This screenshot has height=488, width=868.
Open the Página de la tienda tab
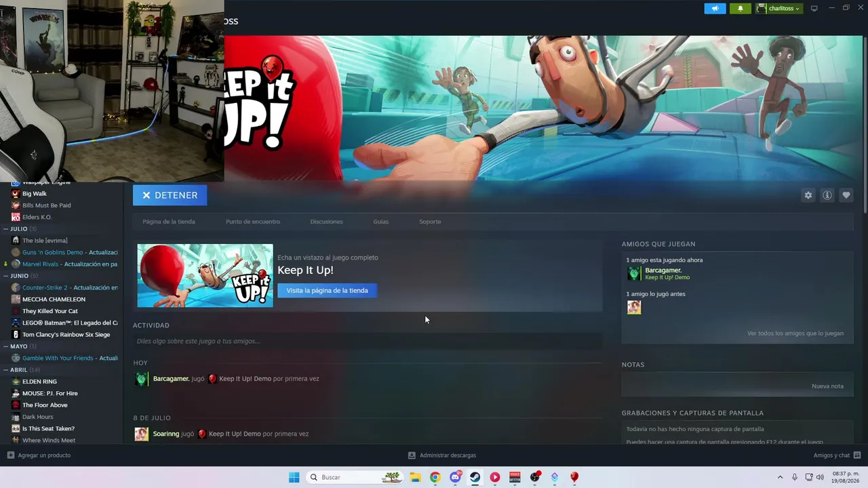(x=169, y=222)
